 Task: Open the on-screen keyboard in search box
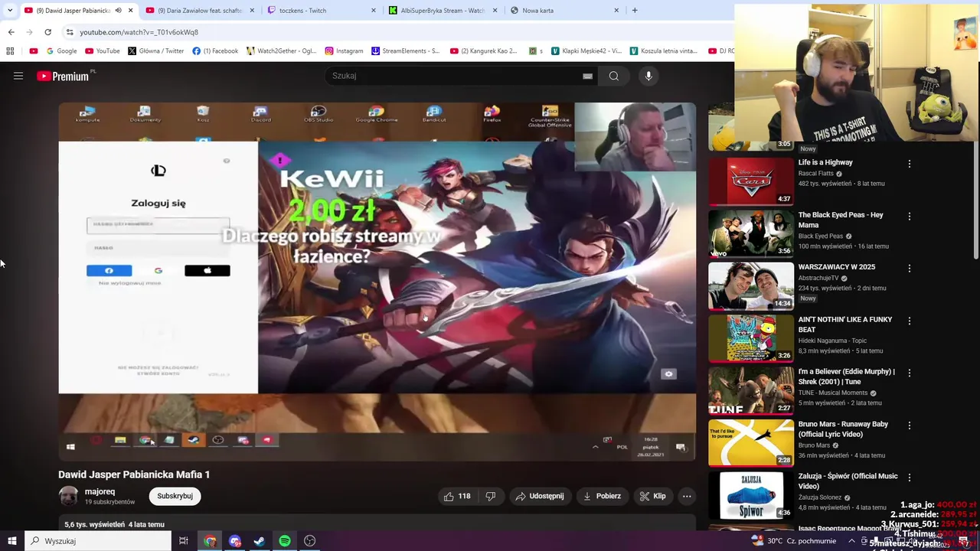click(x=587, y=76)
